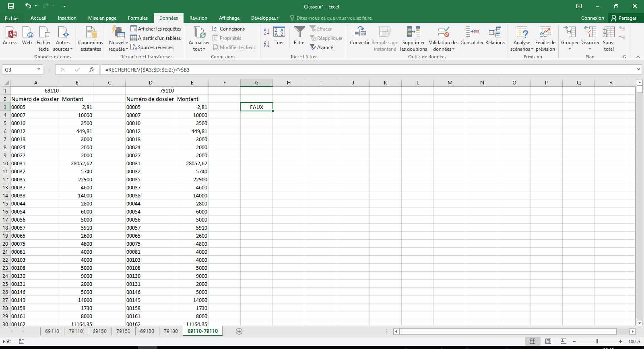Click the Supprimer les doublons icon
Viewport: 644px width, 349px height.
click(x=413, y=33)
